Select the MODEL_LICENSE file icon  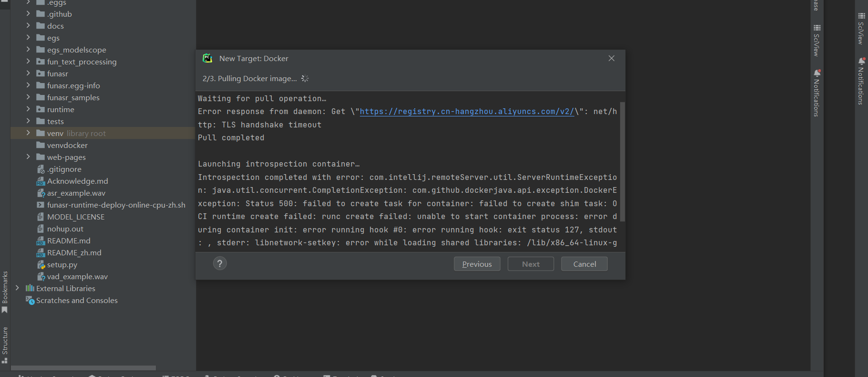[41, 217]
